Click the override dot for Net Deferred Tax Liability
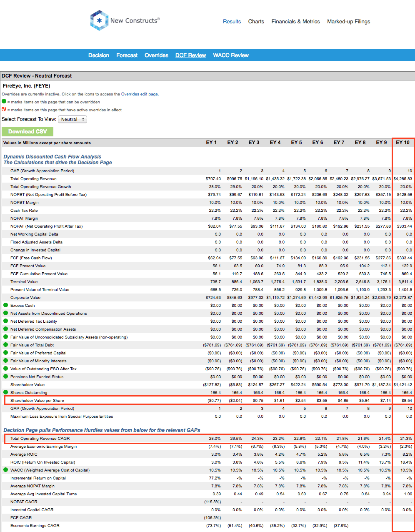The height and width of the screenshot is (532, 415). tap(5, 321)
